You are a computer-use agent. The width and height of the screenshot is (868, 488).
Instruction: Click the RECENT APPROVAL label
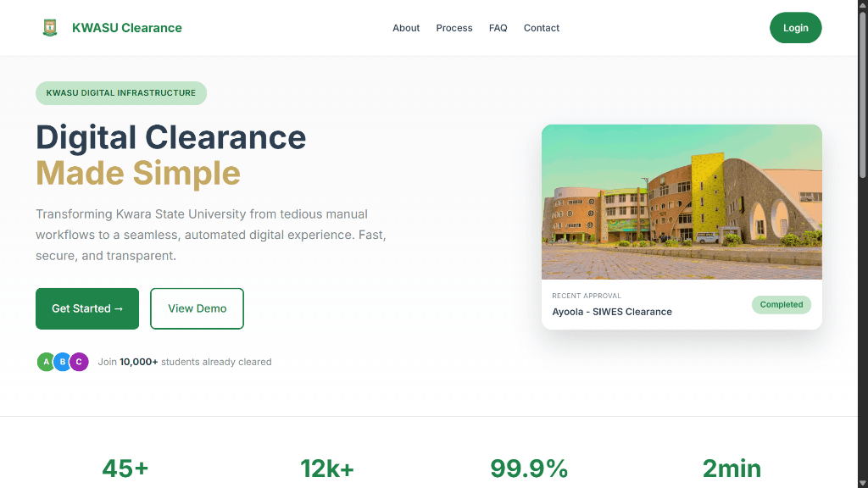[x=587, y=296]
